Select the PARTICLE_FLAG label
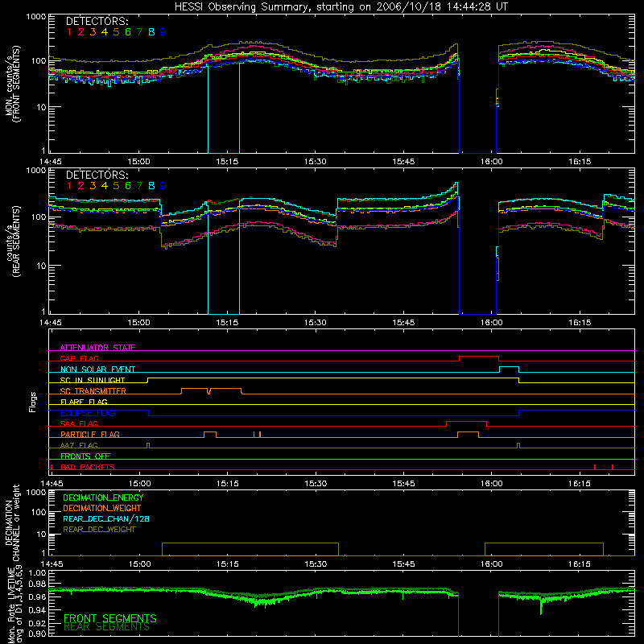644x644 pixels. [90, 435]
